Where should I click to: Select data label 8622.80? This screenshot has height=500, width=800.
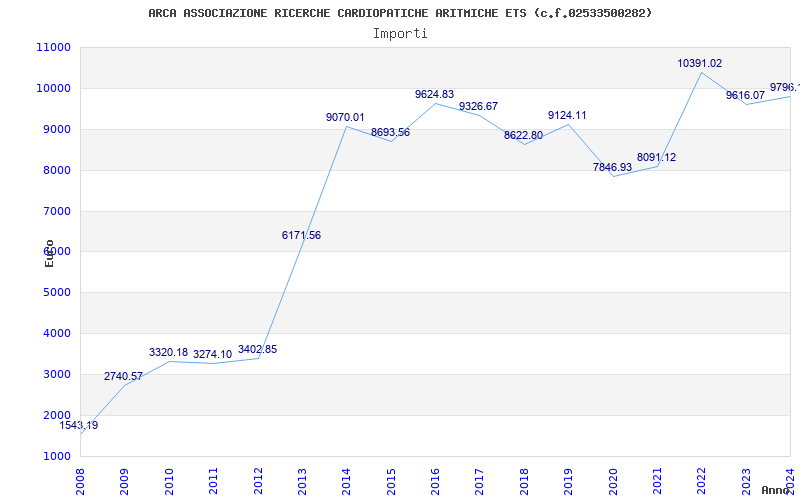point(523,135)
